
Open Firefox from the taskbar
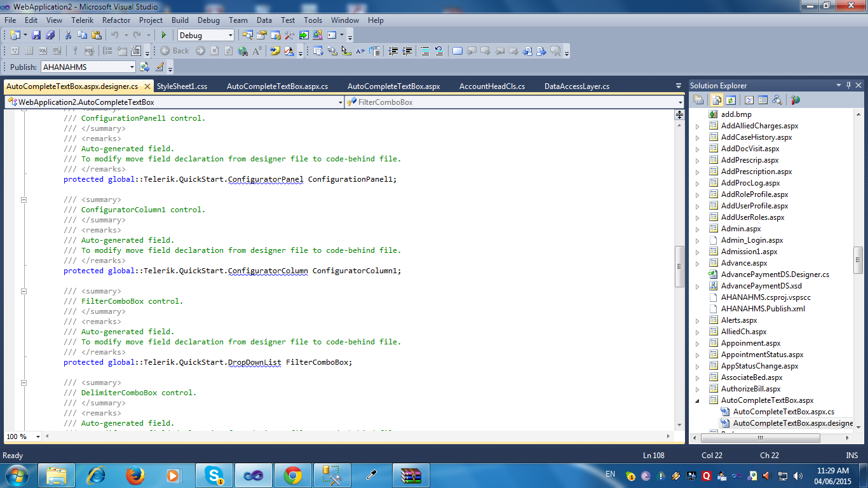pos(135,475)
